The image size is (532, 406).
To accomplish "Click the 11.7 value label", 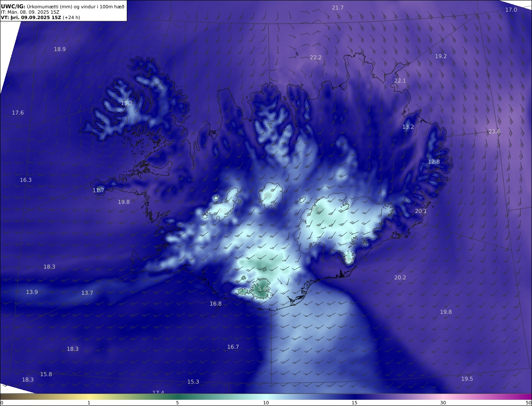I will pos(99,190).
